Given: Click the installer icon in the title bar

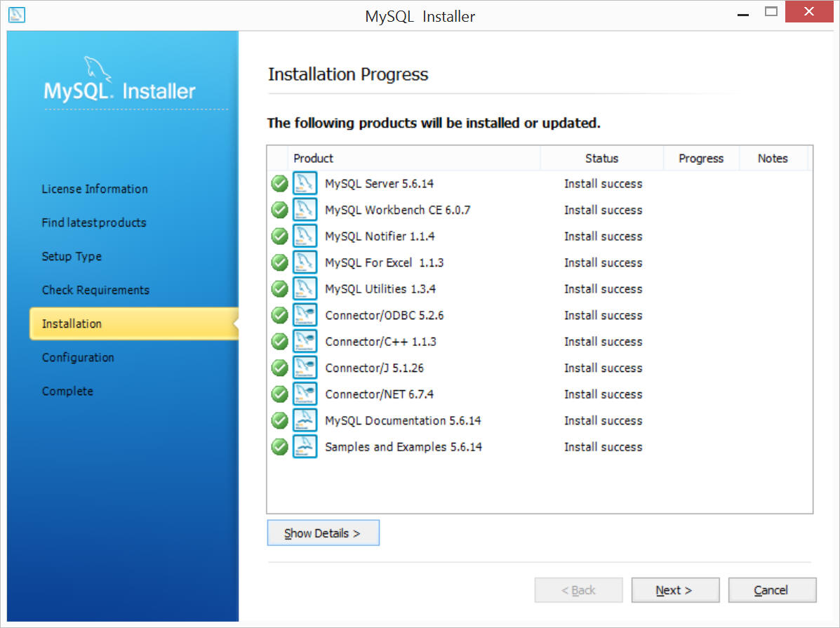Looking at the screenshot, I should [x=17, y=15].
